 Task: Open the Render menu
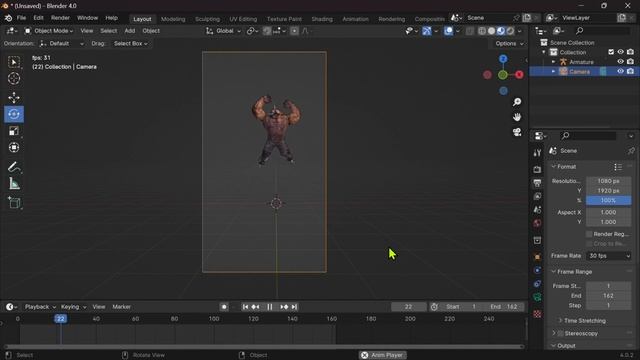pyautogui.click(x=60, y=18)
